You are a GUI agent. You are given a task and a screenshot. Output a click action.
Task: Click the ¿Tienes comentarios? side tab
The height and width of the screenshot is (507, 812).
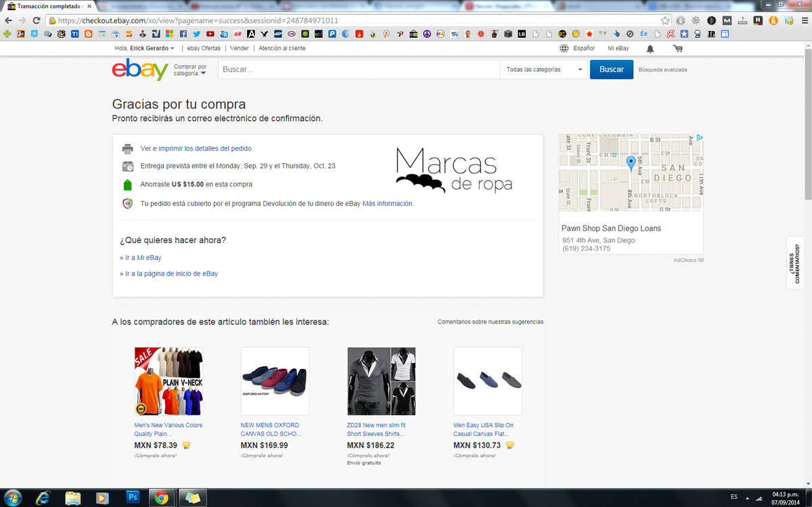point(795,262)
